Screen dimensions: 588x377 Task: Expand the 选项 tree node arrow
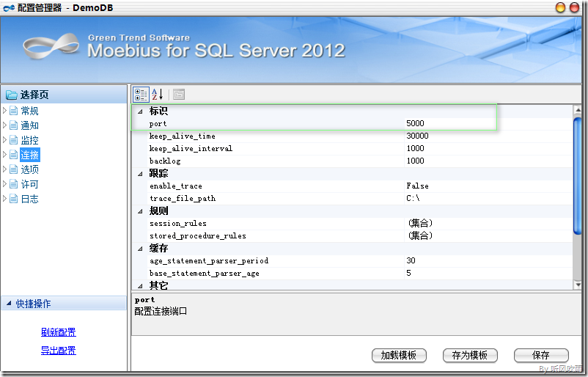tap(4, 169)
